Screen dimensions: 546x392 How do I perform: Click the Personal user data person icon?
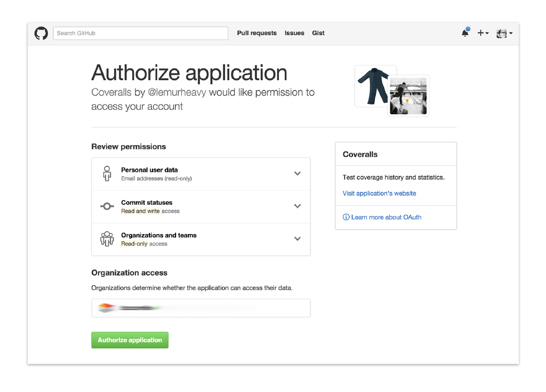[107, 173]
